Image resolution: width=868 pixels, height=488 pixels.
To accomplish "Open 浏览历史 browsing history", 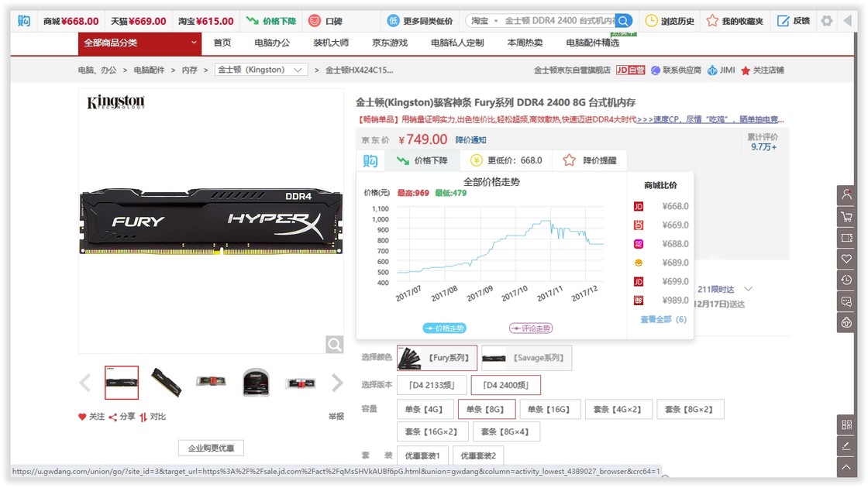I will pos(670,21).
